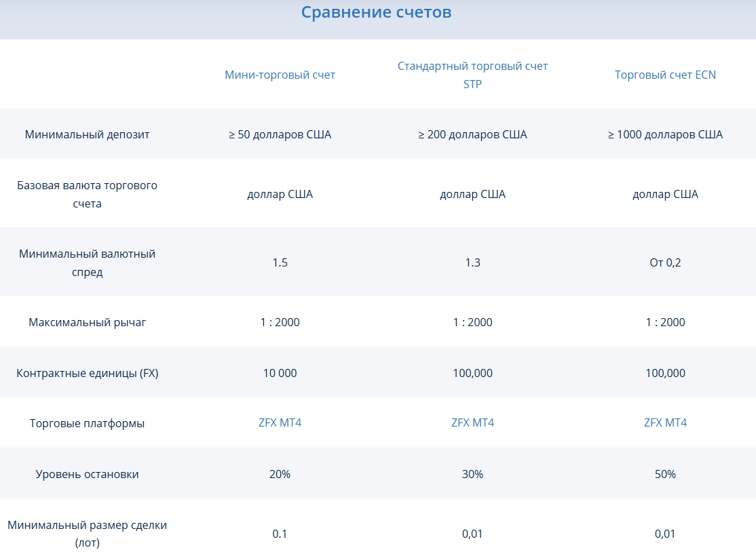Image resolution: width=756 pixels, height=552 pixels.
Task: Select the От 0,2 spread value
Action: click(x=665, y=262)
